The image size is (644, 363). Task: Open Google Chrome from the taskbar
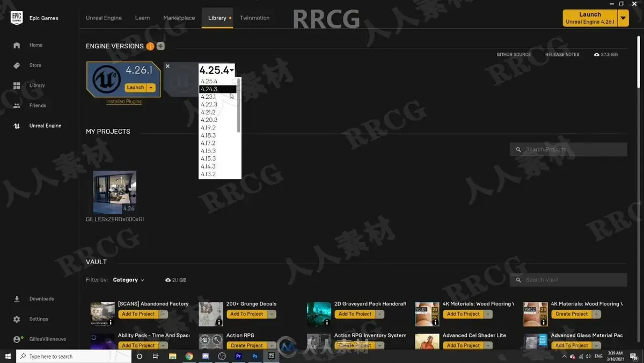[x=189, y=356]
